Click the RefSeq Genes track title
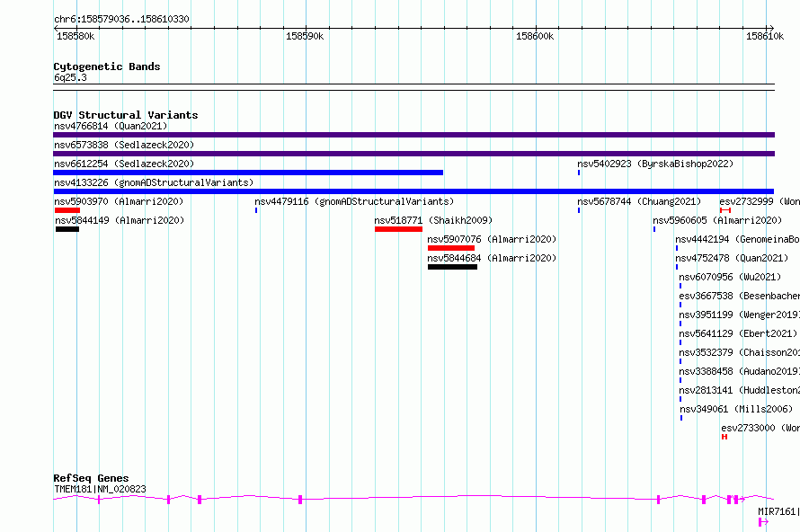The width and height of the screenshot is (800, 532). pos(91,478)
